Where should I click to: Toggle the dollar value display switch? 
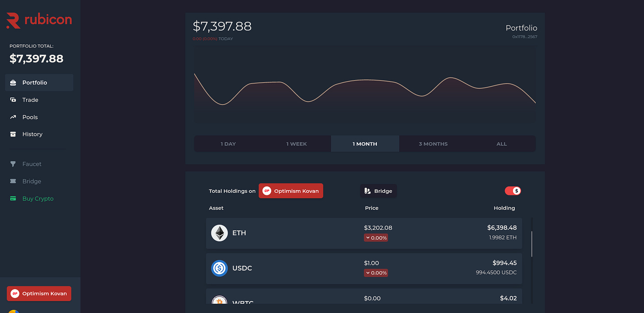point(513,191)
